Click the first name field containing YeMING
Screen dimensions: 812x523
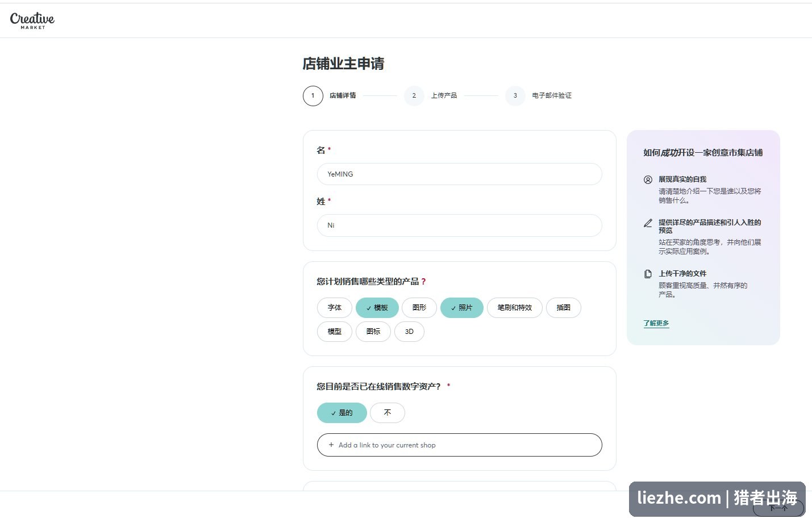460,174
